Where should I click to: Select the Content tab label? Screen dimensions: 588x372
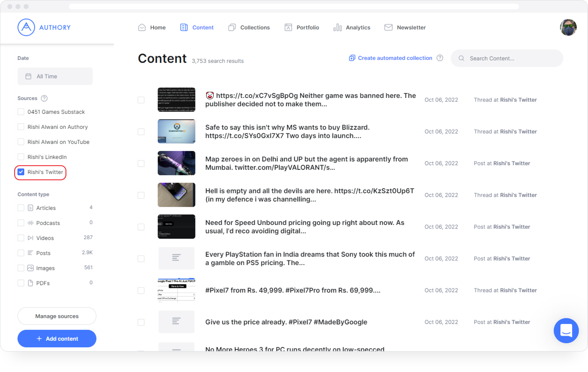[203, 27]
